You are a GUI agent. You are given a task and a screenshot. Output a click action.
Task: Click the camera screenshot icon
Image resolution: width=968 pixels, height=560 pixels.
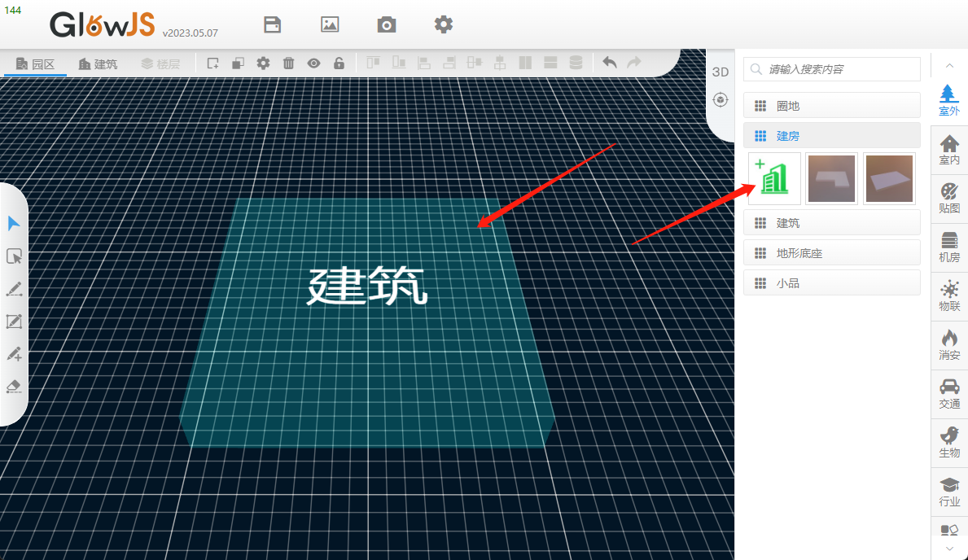click(387, 24)
